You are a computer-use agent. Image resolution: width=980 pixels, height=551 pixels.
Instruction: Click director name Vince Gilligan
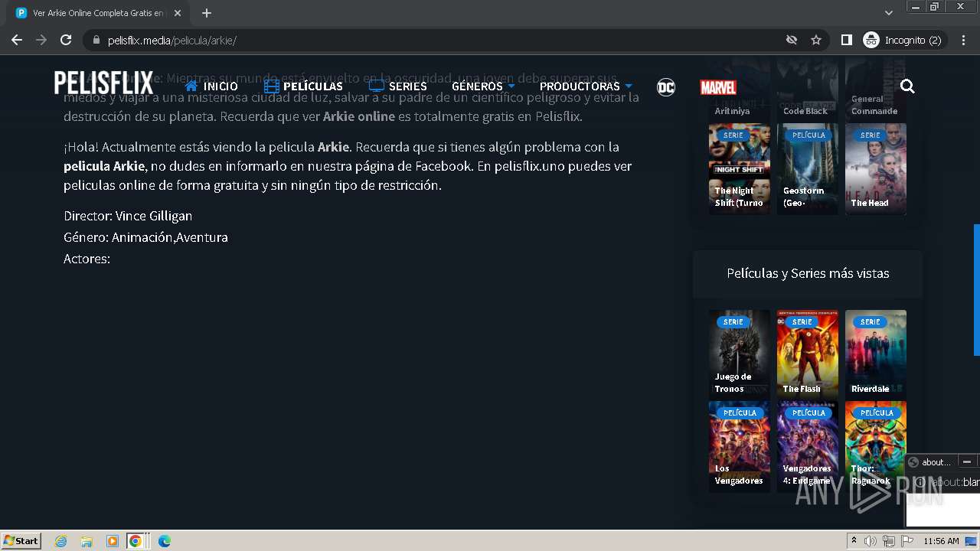coord(154,216)
